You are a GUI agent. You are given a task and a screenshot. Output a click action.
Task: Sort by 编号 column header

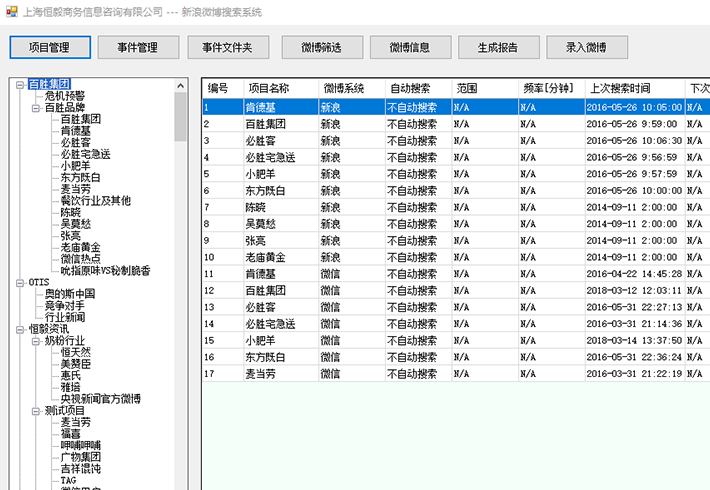pos(223,88)
